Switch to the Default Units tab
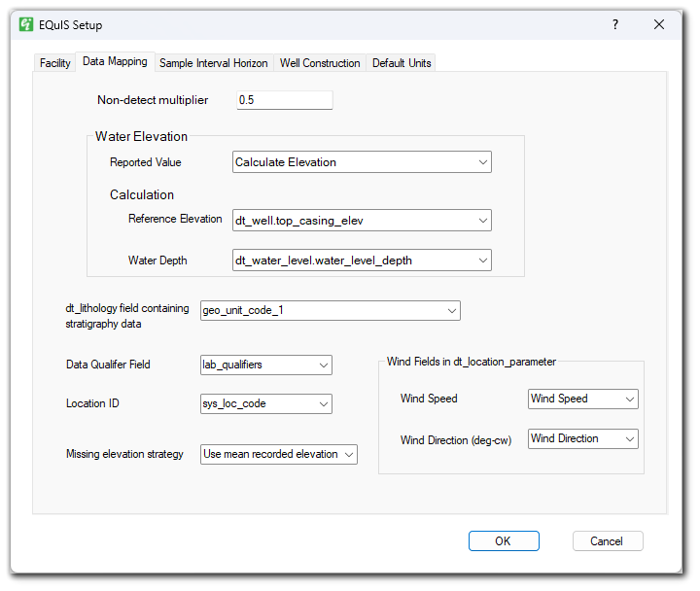The image size is (700, 591). click(x=402, y=63)
